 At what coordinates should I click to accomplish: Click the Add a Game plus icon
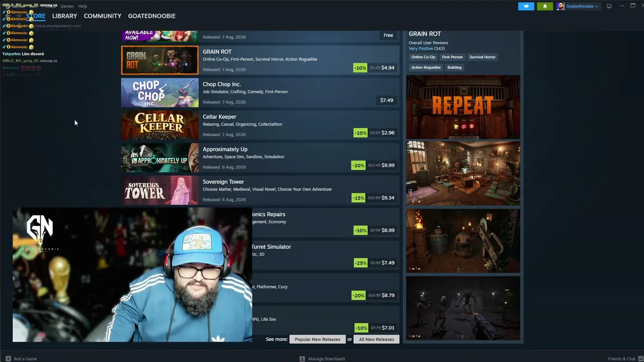click(x=8, y=358)
